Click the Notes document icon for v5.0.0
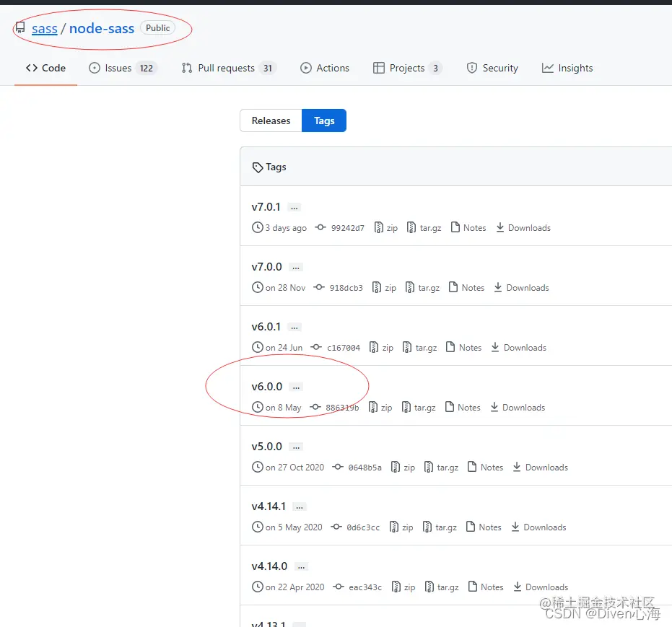The image size is (672, 627). (472, 467)
